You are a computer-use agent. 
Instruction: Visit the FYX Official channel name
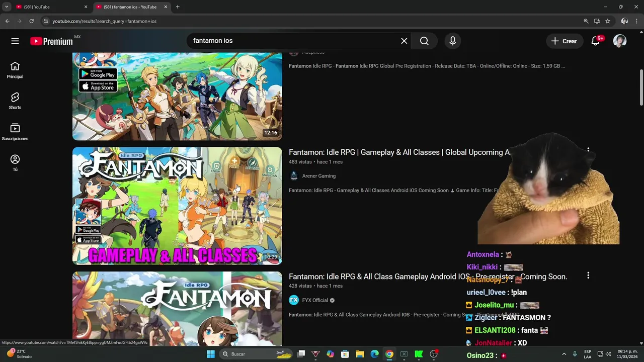pyautogui.click(x=315, y=300)
